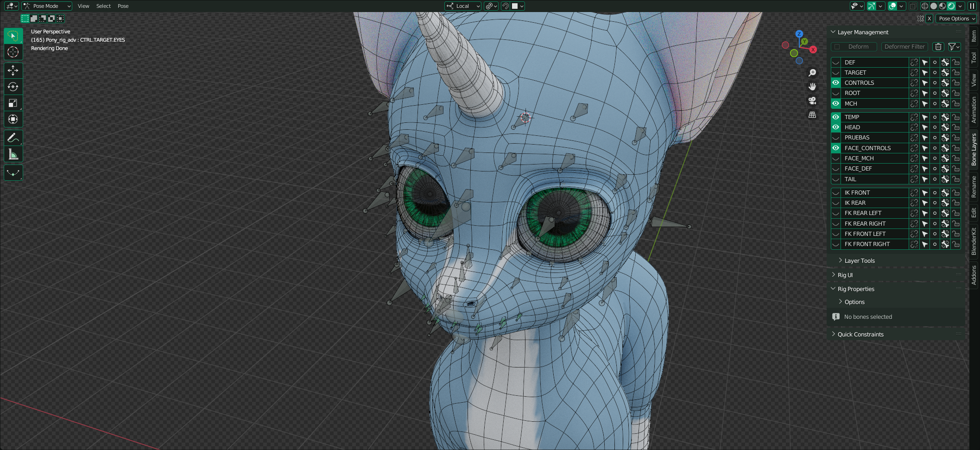Open the Pose menu
This screenshot has height=450, width=980.
point(123,6)
